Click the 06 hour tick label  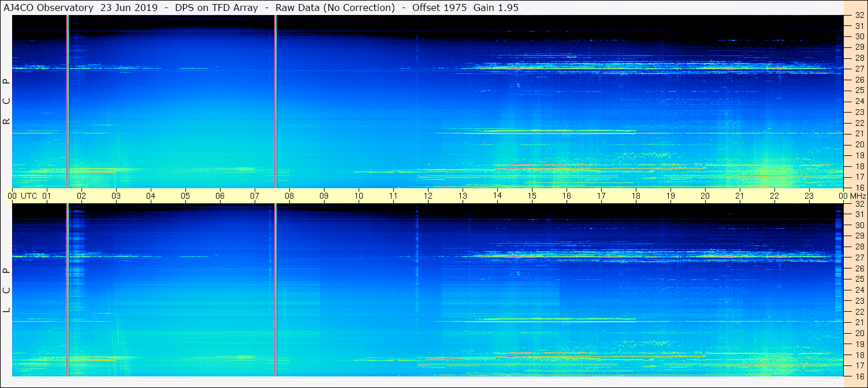220,196
